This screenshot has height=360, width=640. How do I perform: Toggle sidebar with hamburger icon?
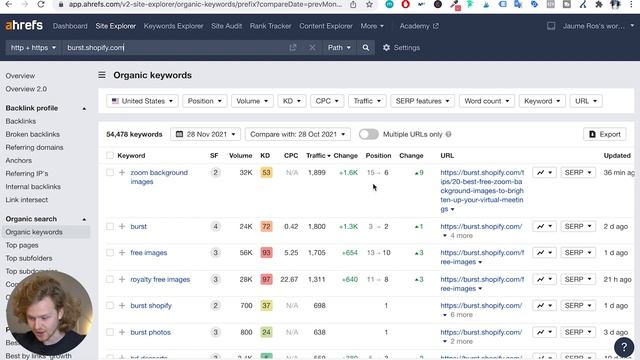tap(102, 75)
